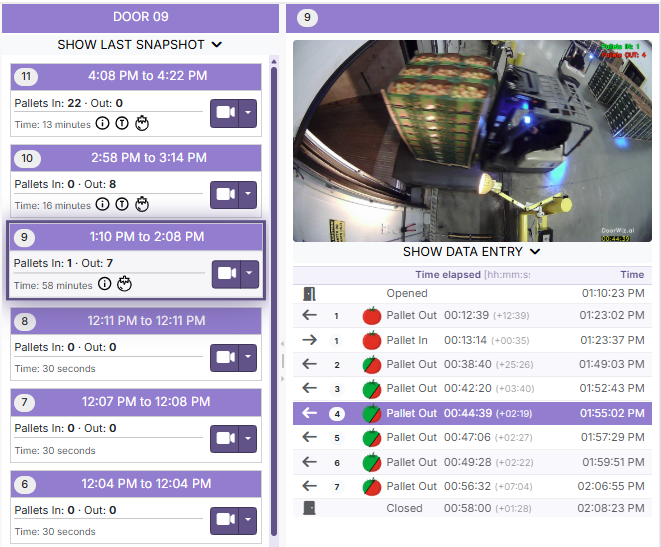Click the forklift camera snapshot image
Screen dimensions: 661x547
473,141
